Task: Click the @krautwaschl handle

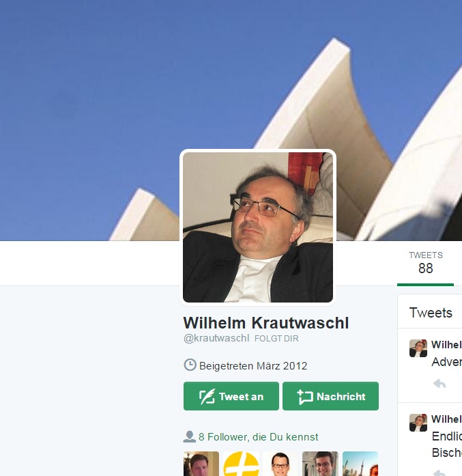Action: point(216,338)
